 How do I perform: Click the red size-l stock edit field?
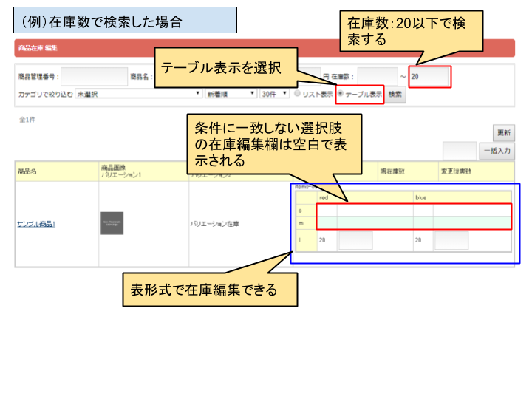pyautogui.click(x=355, y=240)
